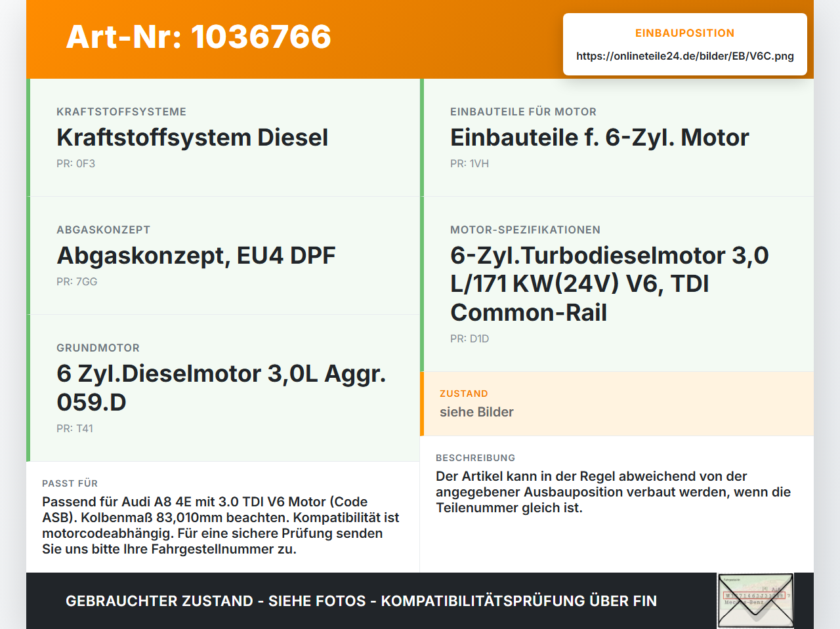Open the onlineteile24 V6C.png image link
Viewport: 840px width, 629px height.
point(685,56)
